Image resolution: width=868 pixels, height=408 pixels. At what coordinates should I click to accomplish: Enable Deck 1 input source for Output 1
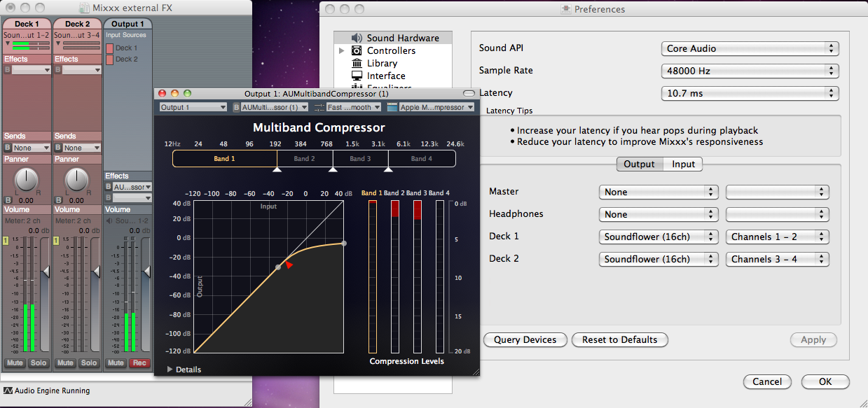[x=110, y=48]
